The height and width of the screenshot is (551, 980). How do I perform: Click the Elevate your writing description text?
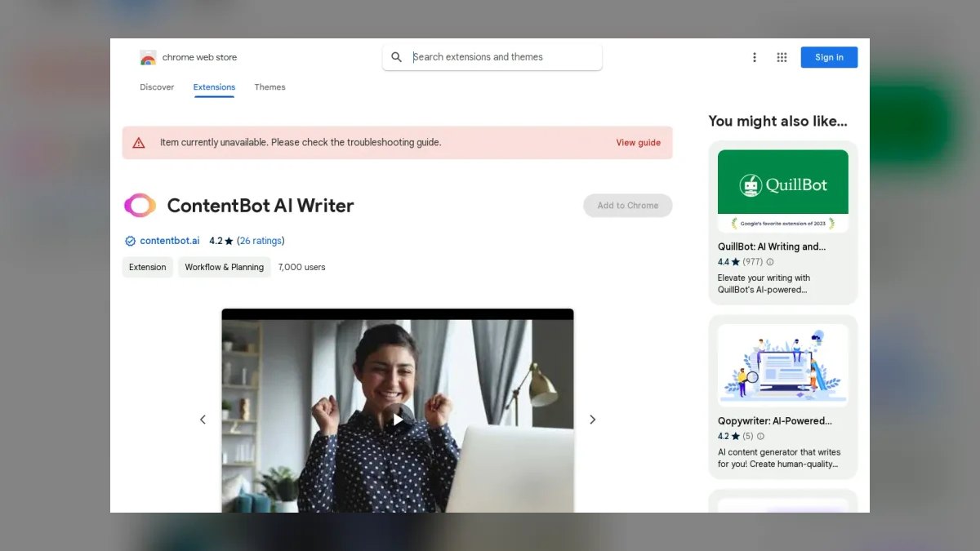[x=764, y=284]
